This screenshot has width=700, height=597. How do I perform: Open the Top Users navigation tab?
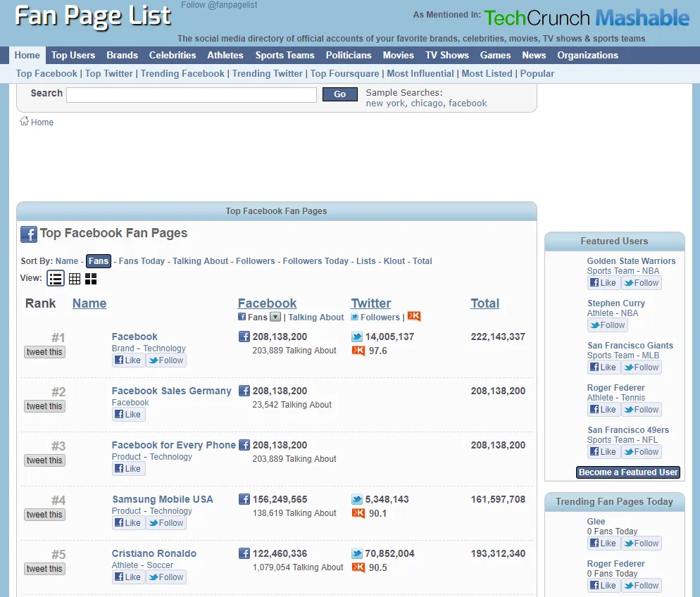(73, 56)
